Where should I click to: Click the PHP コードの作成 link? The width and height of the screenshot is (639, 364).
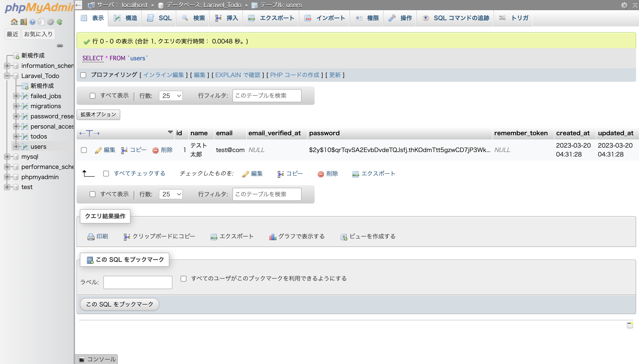click(295, 75)
